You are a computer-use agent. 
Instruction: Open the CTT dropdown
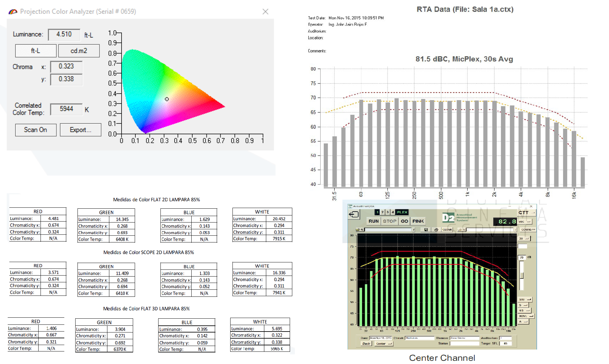[526, 213]
